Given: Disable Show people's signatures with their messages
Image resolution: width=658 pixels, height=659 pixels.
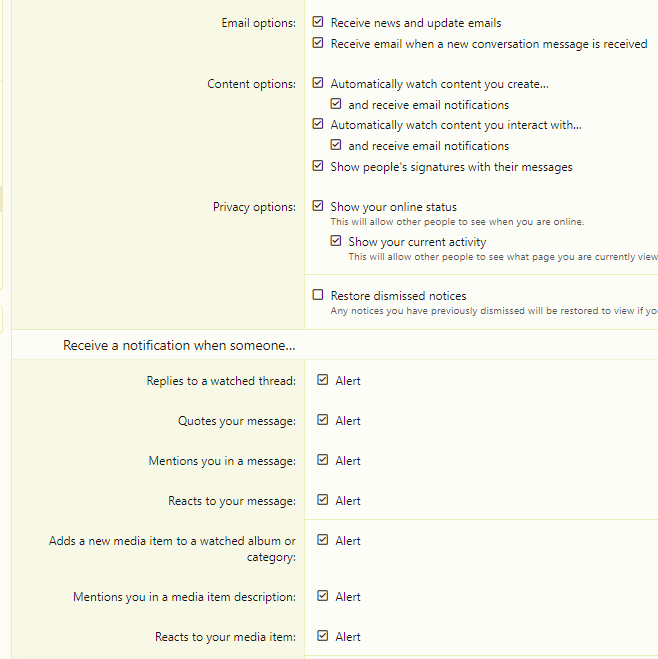Looking at the screenshot, I should coord(318,166).
